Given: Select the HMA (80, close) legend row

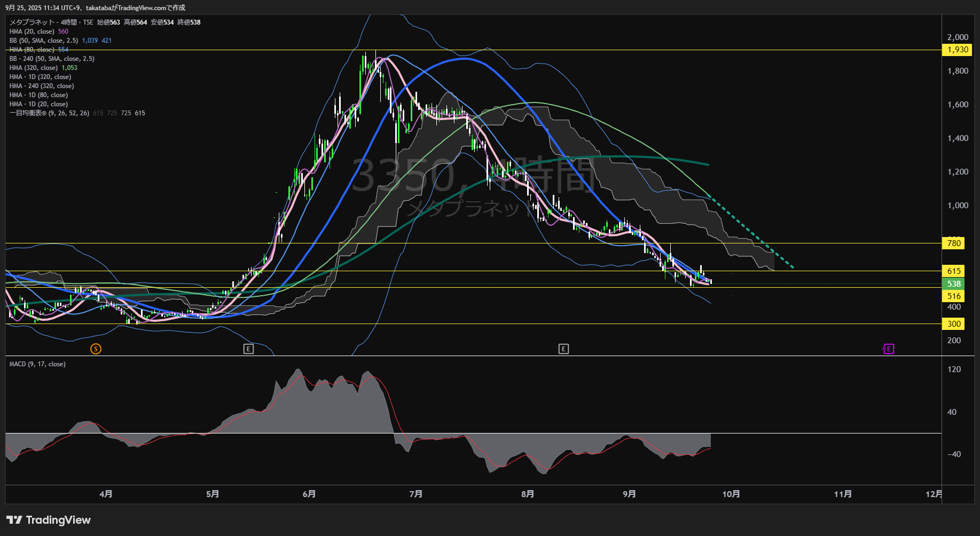Looking at the screenshot, I should [x=39, y=50].
